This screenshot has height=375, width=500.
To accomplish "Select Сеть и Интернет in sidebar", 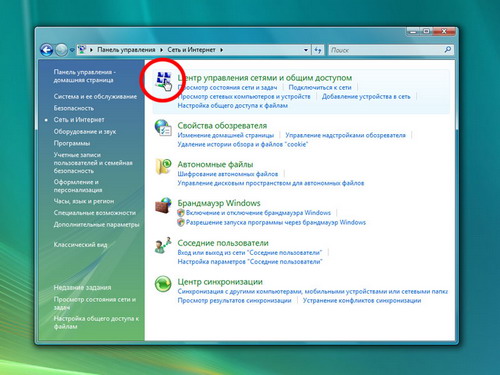I will point(79,120).
